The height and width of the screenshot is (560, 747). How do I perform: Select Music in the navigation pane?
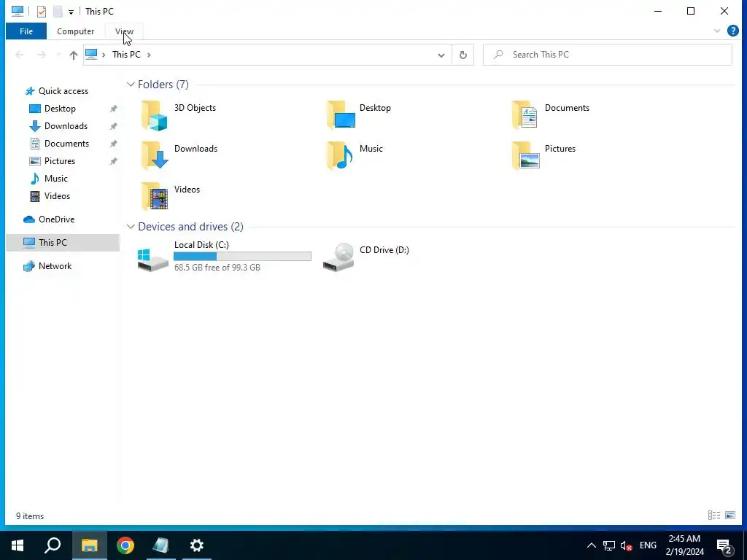55,179
